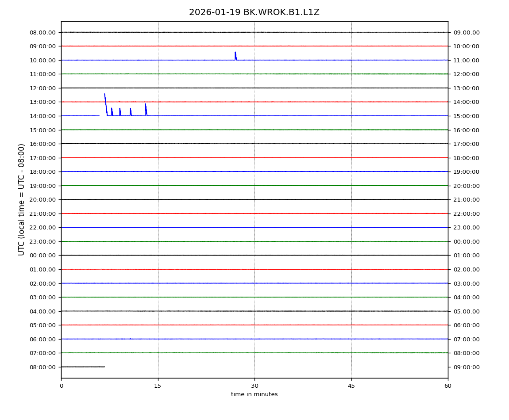Click the x-axis tick label "15"
The image size is (509, 420).
[x=158, y=386]
